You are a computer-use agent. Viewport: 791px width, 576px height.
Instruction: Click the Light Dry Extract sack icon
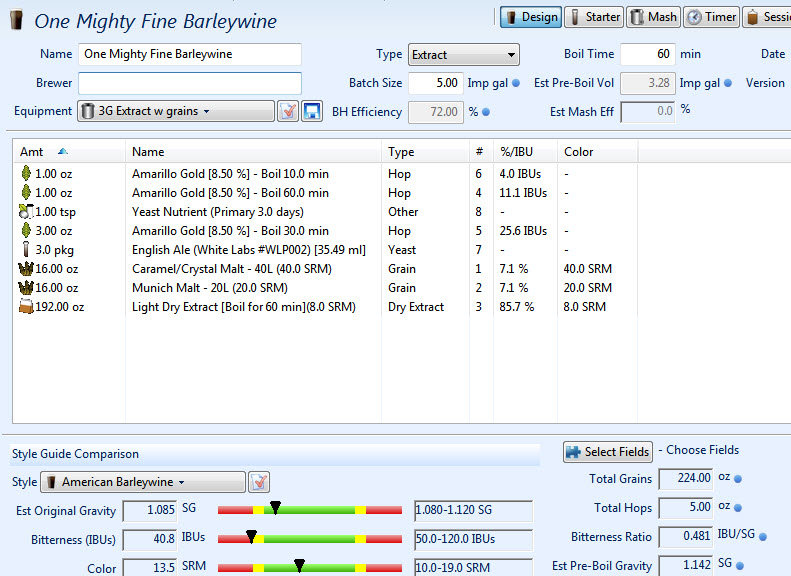[x=26, y=306]
